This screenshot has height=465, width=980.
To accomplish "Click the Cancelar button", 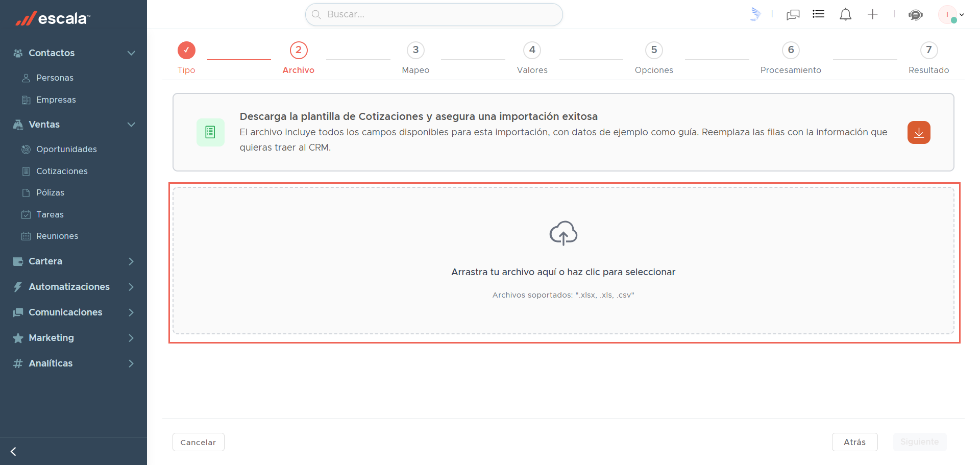I will click(199, 442).
